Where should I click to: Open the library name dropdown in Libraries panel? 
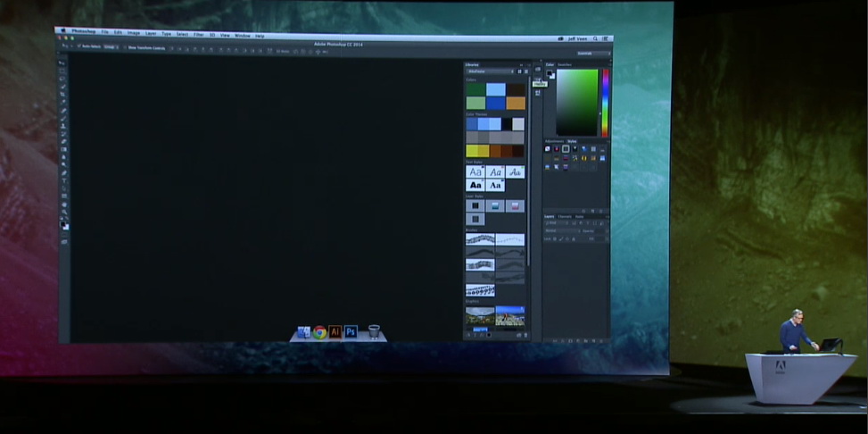(490, 71)
